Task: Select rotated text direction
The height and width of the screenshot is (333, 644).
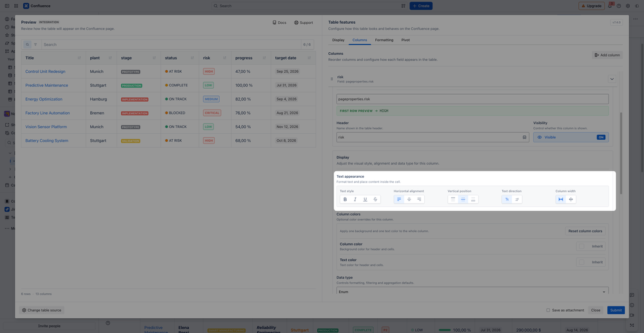Action: (x=517, y=200)
